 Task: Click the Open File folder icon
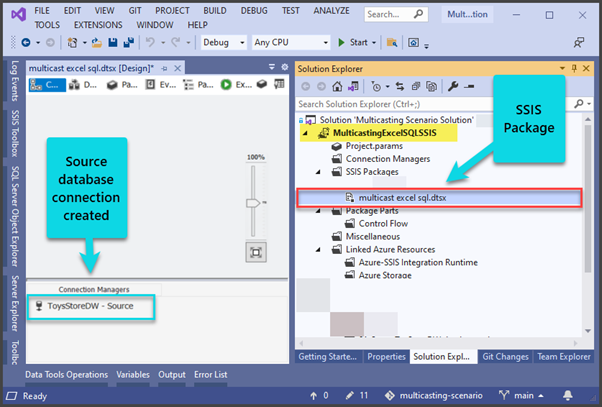[x=96, y=43]
